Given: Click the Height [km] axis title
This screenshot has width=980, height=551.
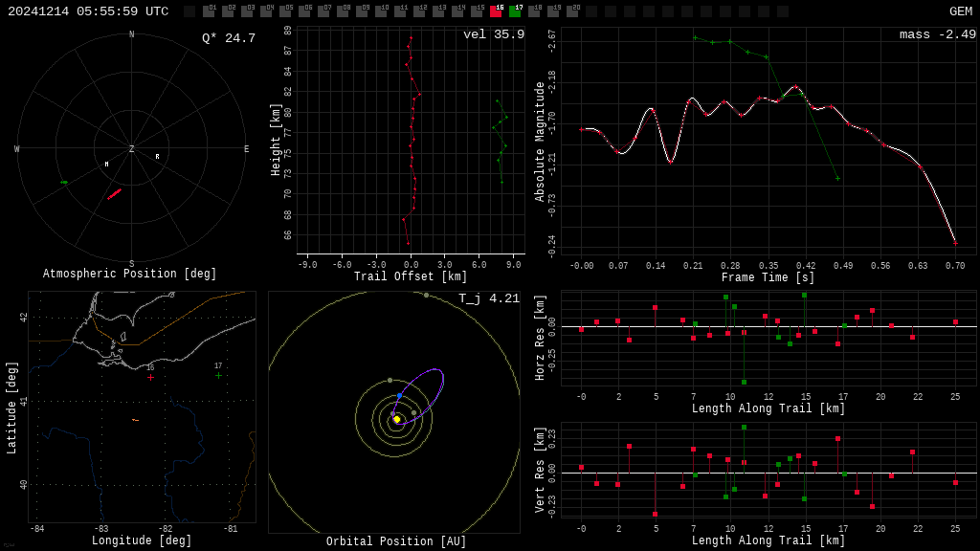Looking at the screenshot, I should coord(276,140).
